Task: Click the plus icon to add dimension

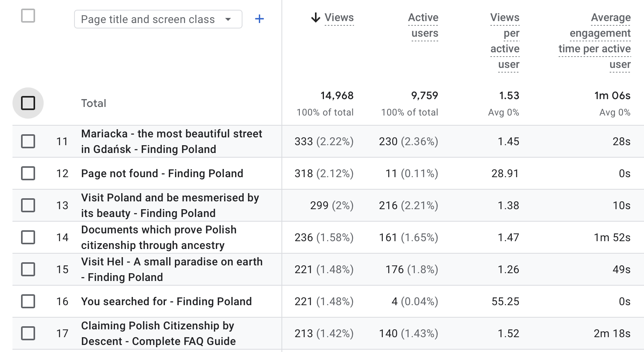Action: pos(259,19)
